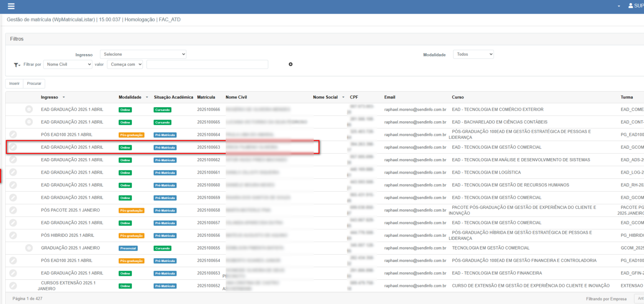
Task: Click the 'Matrícula' column header
Action: [206, 97]
